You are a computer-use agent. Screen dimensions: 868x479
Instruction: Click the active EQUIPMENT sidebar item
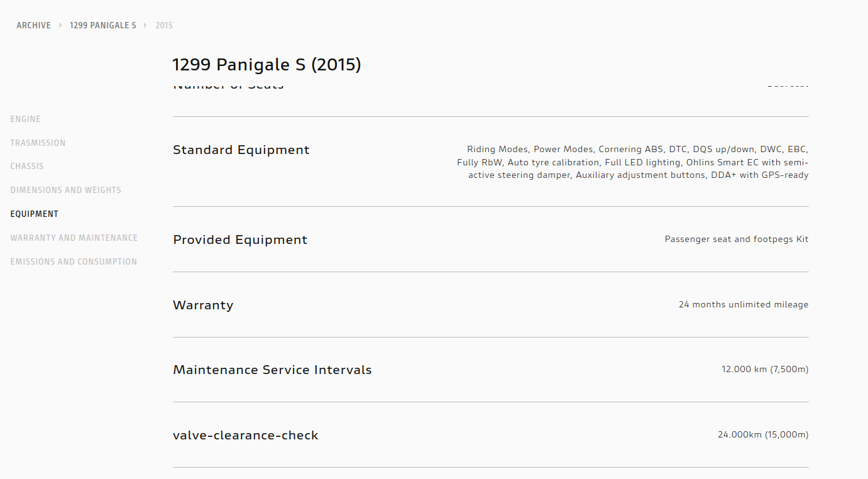[x=35, y=214]
